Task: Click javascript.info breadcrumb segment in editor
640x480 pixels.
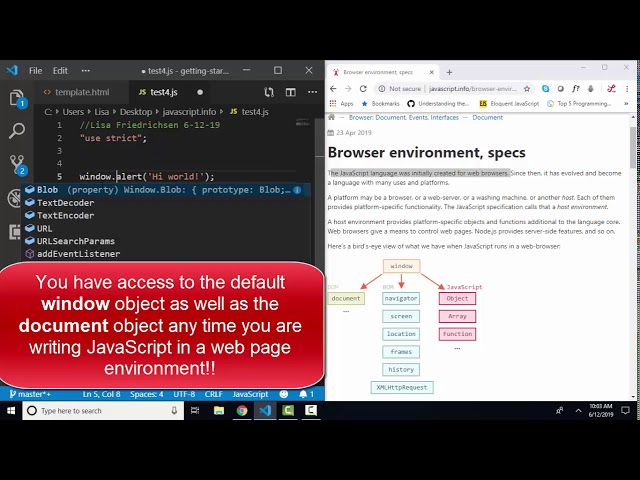Action: tap(189, 112)
